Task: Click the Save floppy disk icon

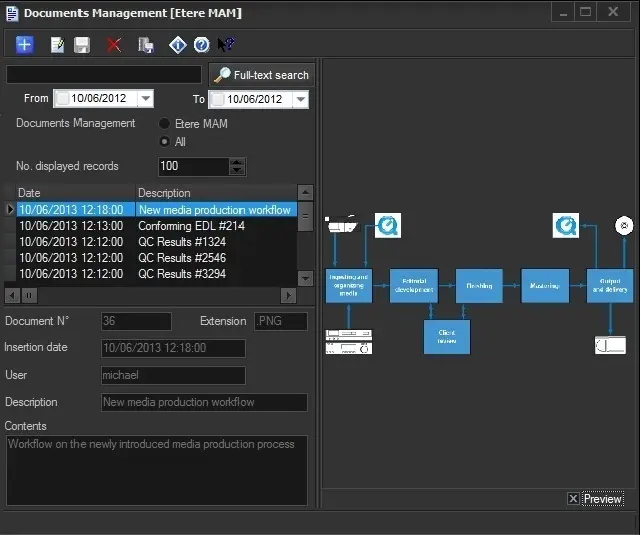Action: point(82,45)
